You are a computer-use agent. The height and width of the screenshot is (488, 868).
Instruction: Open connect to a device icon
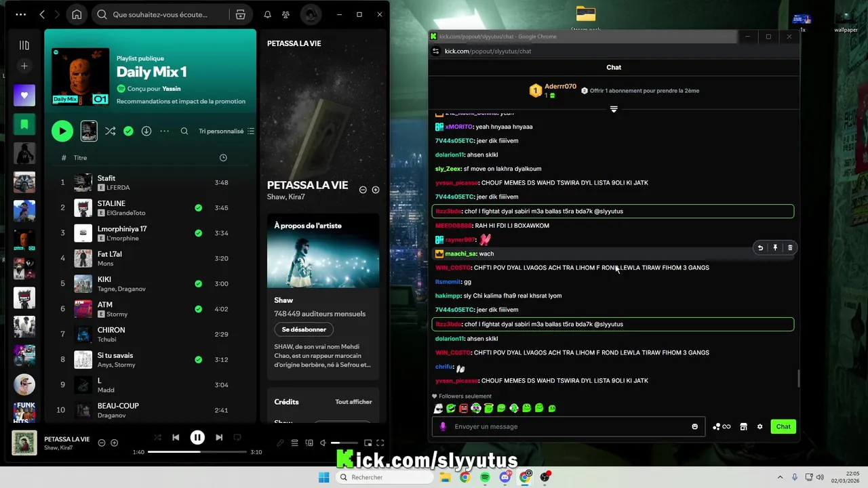click(x=309, y=443)
